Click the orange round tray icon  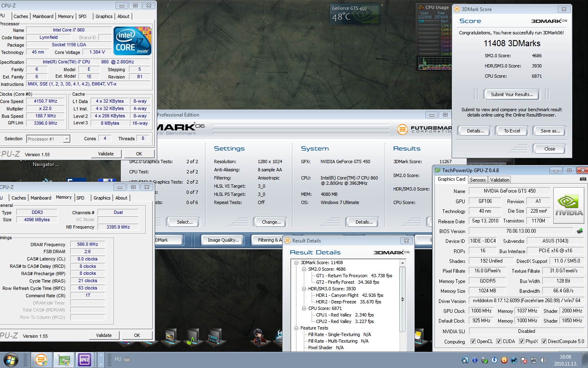coord(504,360)
